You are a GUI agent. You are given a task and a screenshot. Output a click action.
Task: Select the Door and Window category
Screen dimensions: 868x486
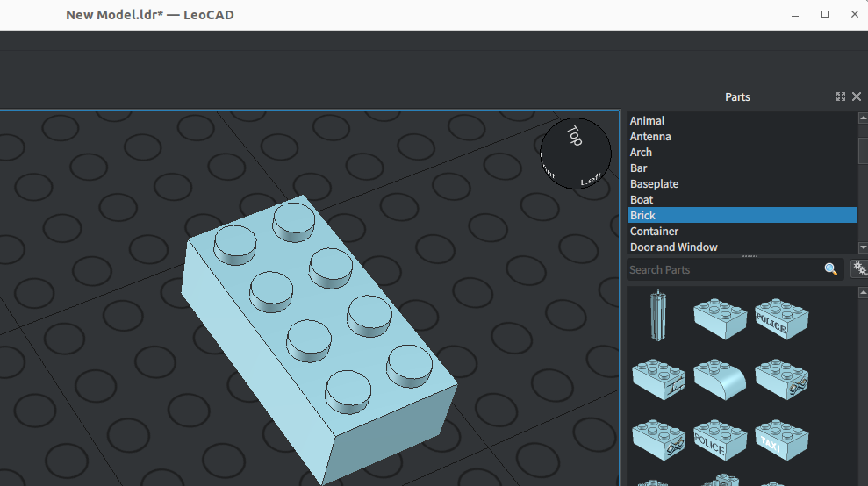coord(742,247)
